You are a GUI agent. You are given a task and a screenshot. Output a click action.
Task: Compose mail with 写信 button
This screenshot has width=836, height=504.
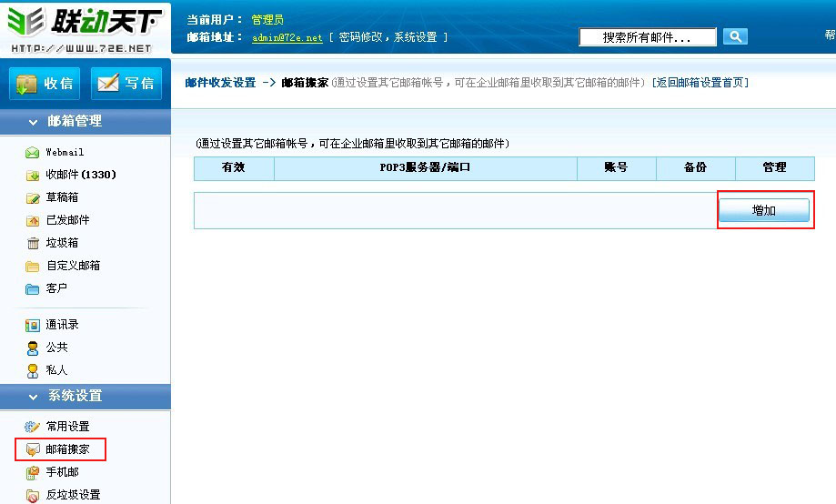pyautogui.click(x=126, y=83)
